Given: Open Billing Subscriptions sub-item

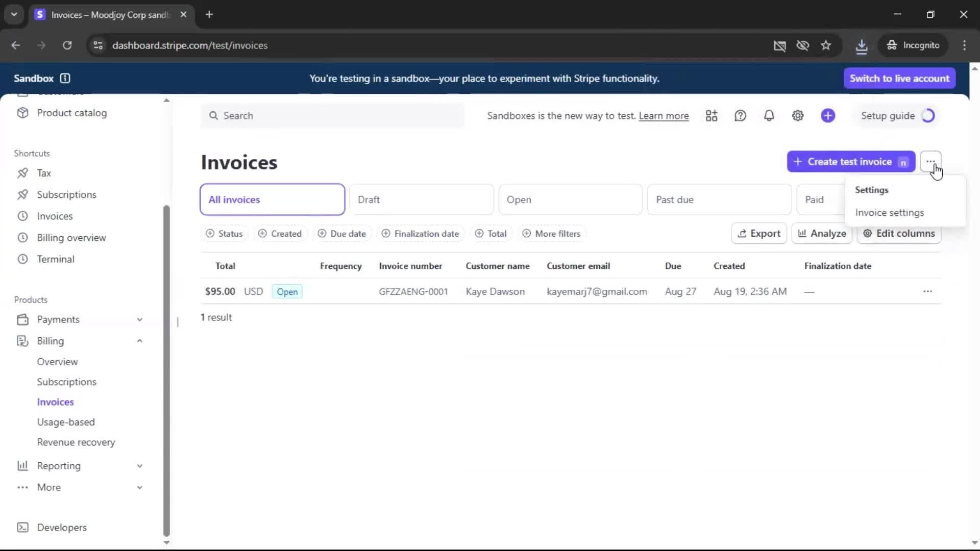Looking at the screenshot, I should click(66, 382).
